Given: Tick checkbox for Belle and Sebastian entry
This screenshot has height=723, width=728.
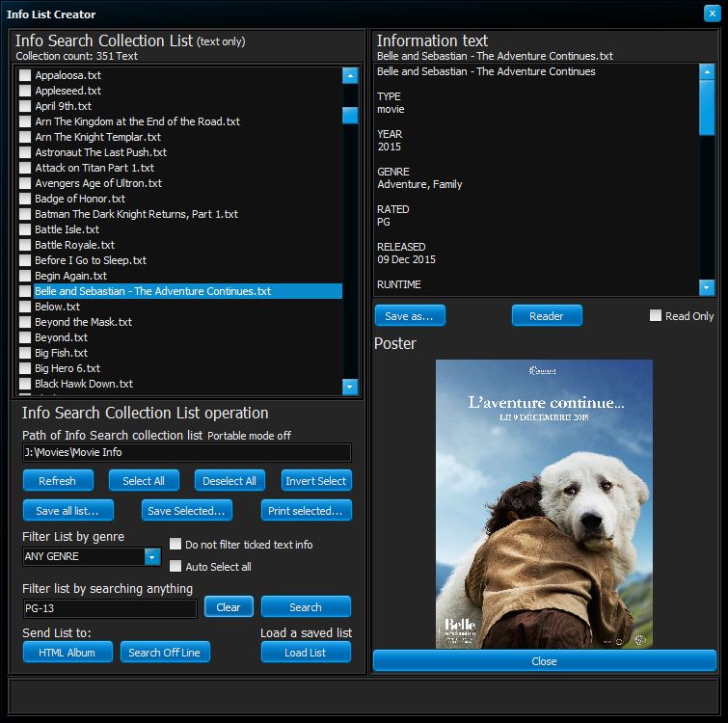Looking at the screenshot, I should pyautogui.click(x=25, y=291).
